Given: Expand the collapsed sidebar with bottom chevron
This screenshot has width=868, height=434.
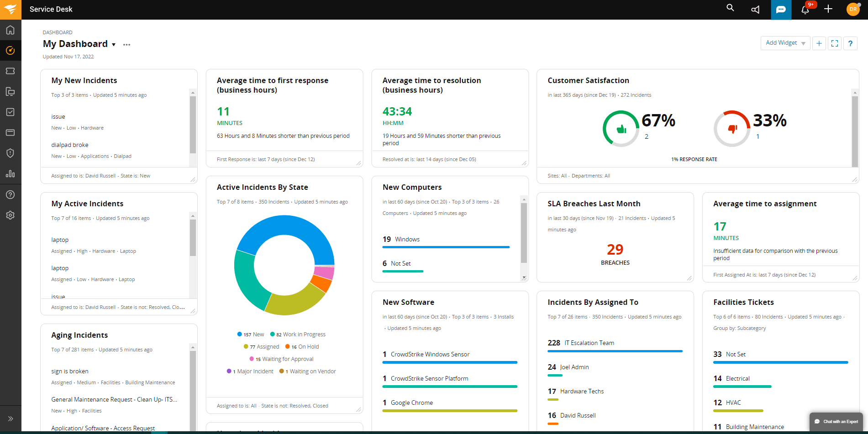Looking at the screenshot, I should coord(10,418).
